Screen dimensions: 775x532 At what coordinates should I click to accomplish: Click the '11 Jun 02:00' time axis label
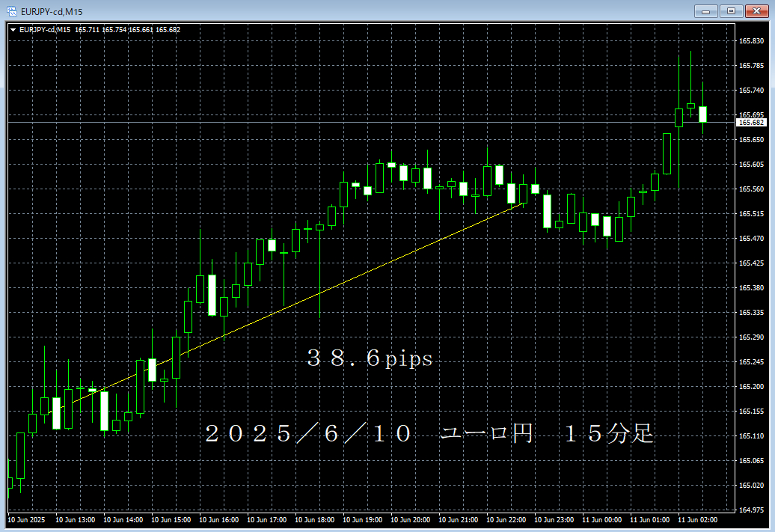[698, 519]
